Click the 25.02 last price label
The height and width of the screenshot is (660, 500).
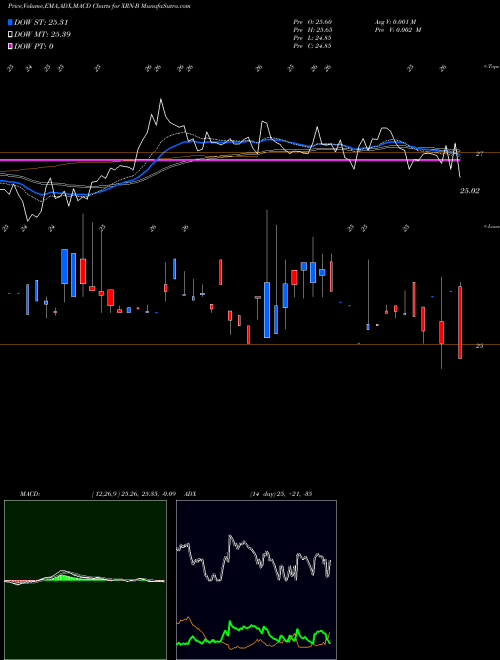(470, 191)
